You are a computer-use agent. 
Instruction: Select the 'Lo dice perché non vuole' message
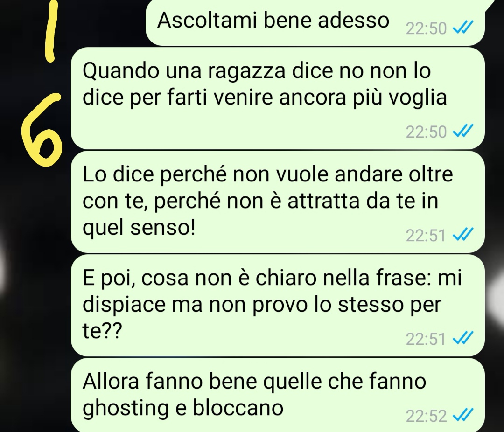[278, 202]
